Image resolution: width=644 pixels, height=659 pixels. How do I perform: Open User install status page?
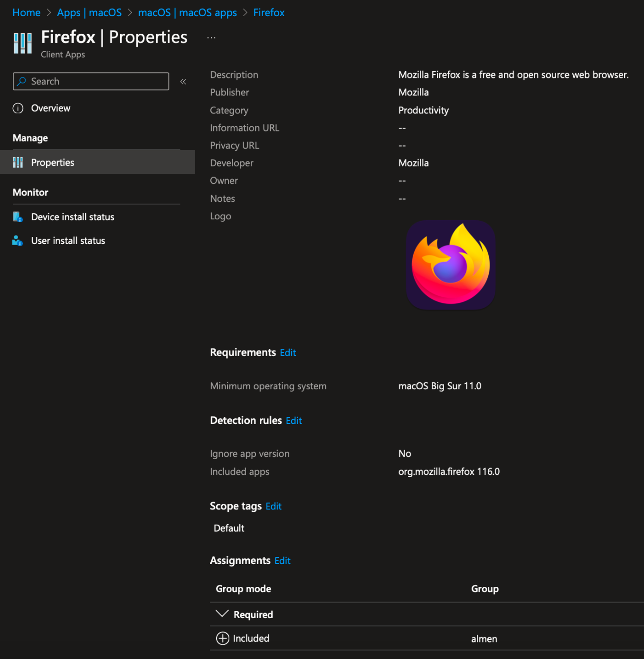coord(68,241)
